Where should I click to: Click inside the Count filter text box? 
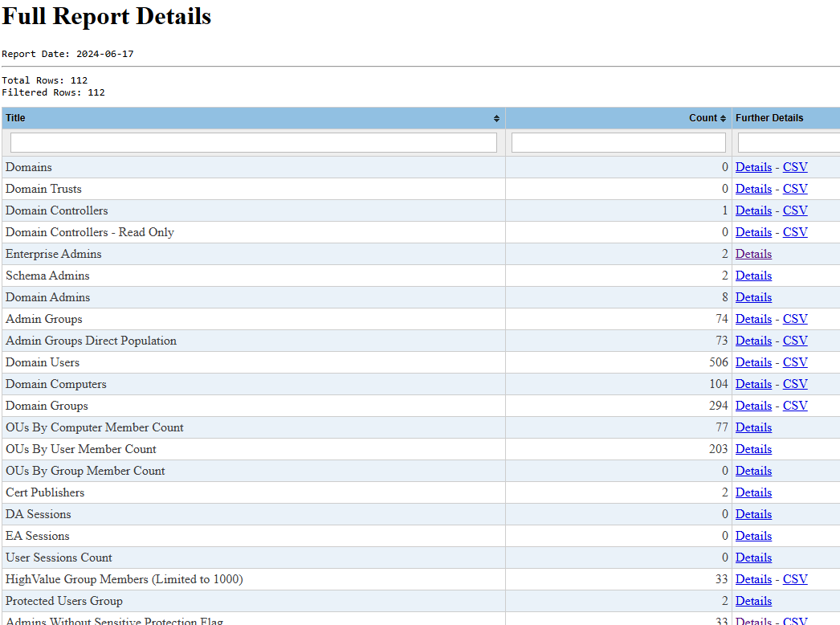pyautogui.click(x=618, y=142)
